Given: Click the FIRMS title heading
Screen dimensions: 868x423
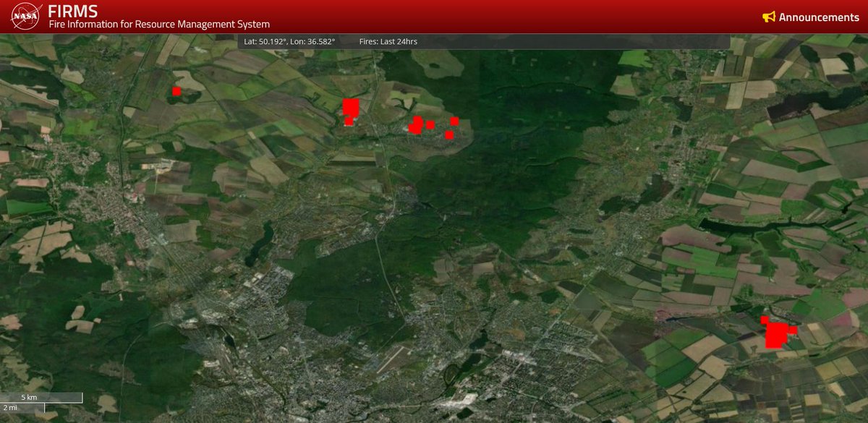Looking at the screenshot, I should 73,11.
